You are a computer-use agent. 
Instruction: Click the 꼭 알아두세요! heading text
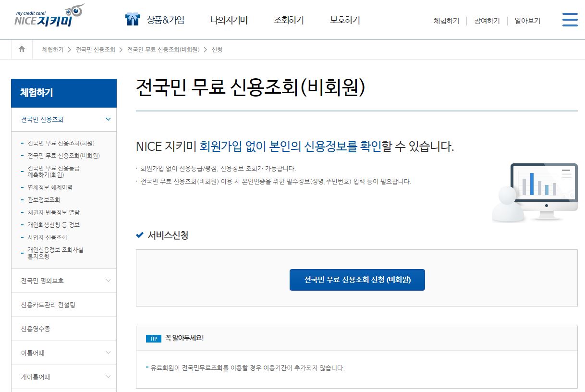[x=184, y=338]
